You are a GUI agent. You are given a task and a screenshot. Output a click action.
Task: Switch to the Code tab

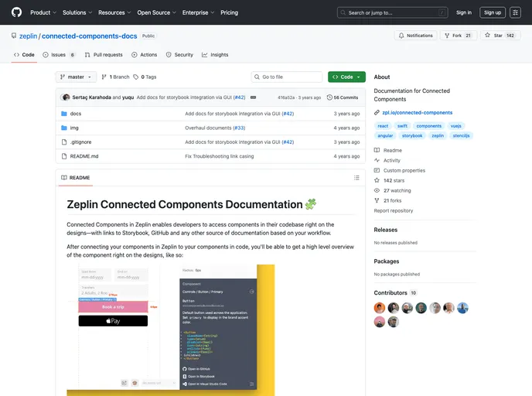[24, 55]
